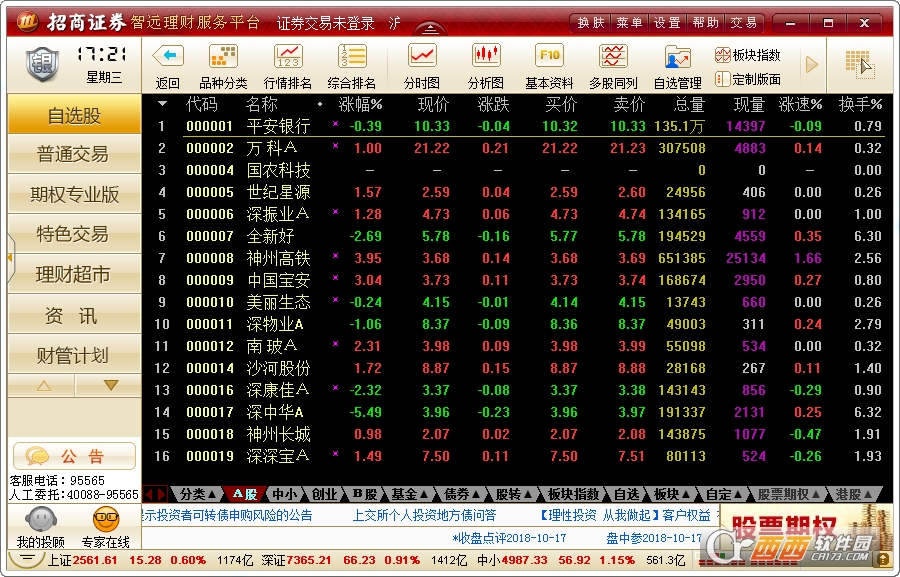Open 盘中参2018-10-17 link

pyautogui.click(x=654, y=538)
